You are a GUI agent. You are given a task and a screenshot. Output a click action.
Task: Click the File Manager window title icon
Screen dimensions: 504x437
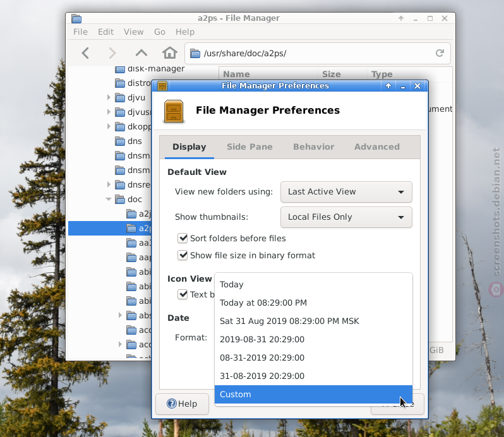(x=76, y=19)
